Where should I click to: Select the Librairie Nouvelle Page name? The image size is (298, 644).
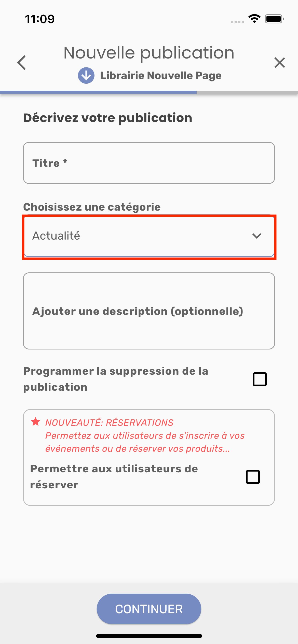(161, 76)
